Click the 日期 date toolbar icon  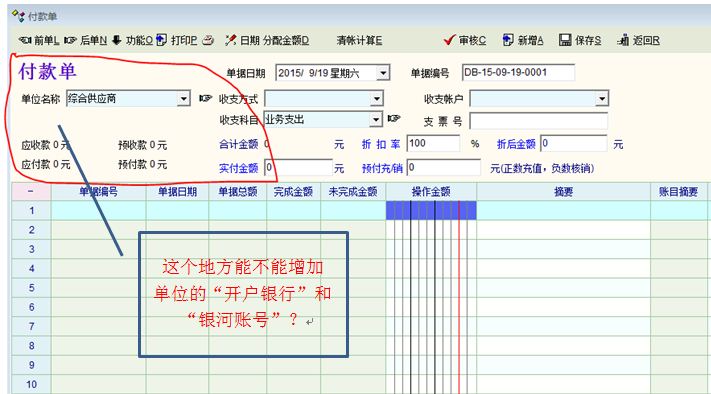[230, 40]
